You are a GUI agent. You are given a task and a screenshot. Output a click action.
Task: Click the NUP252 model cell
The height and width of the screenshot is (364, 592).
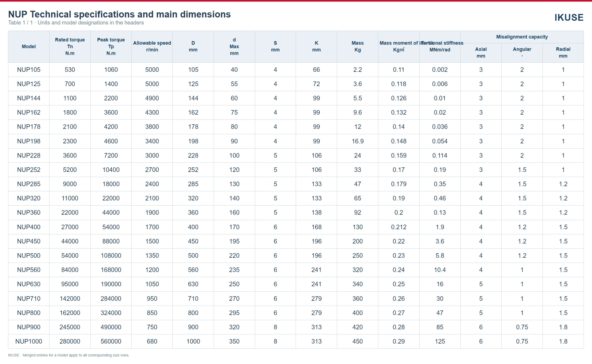tap(29, 170)
